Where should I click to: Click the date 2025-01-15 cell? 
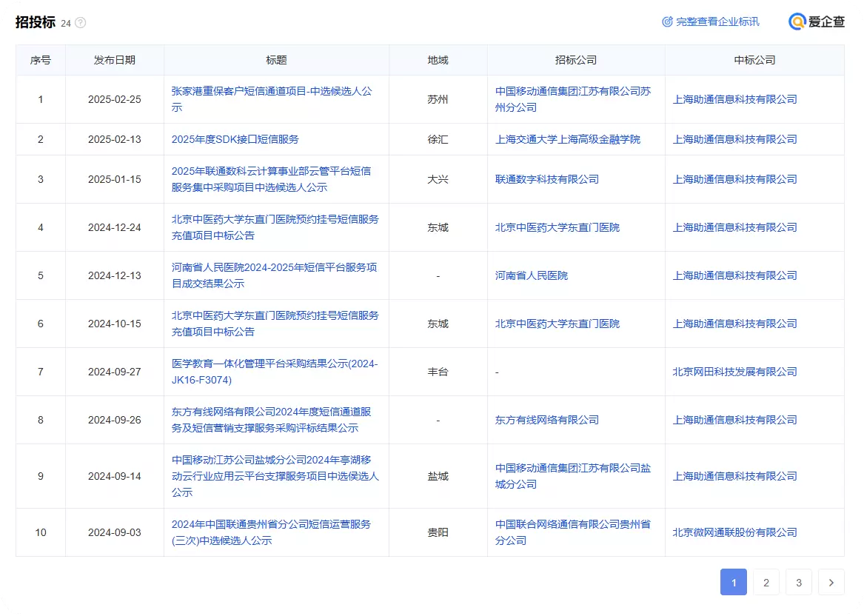pyautogui.click(x=115, y=179)
